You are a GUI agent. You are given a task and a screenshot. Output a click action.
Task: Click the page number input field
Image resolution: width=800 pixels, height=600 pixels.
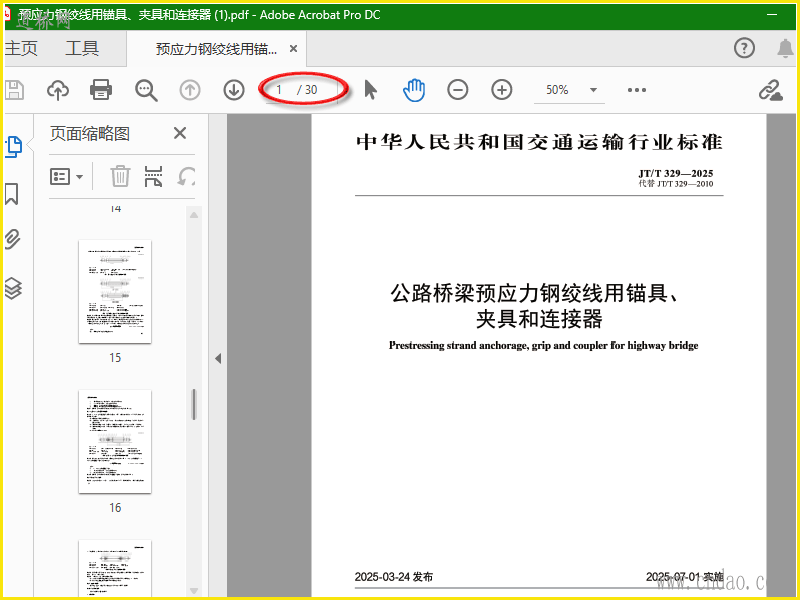coord(279,90)
